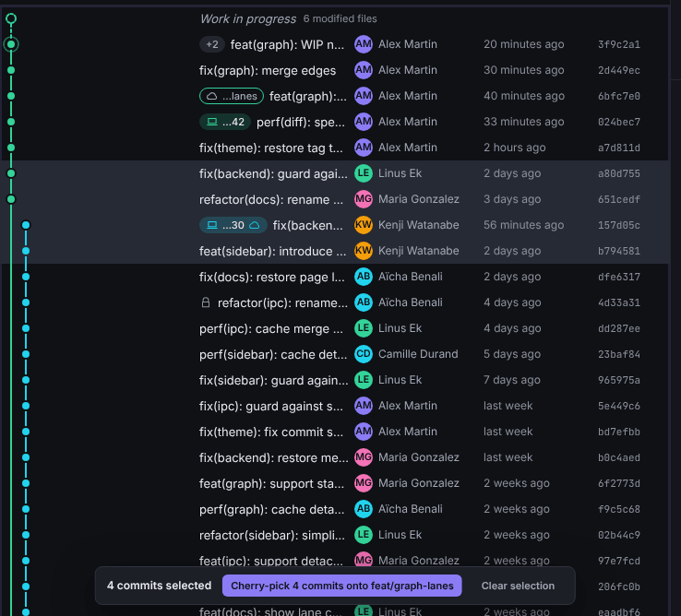
Task: Clear the commit selection
Action: 518,586
